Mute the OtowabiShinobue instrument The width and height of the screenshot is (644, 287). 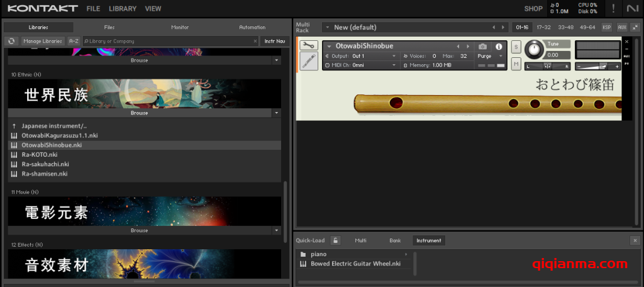coord(516,64)
